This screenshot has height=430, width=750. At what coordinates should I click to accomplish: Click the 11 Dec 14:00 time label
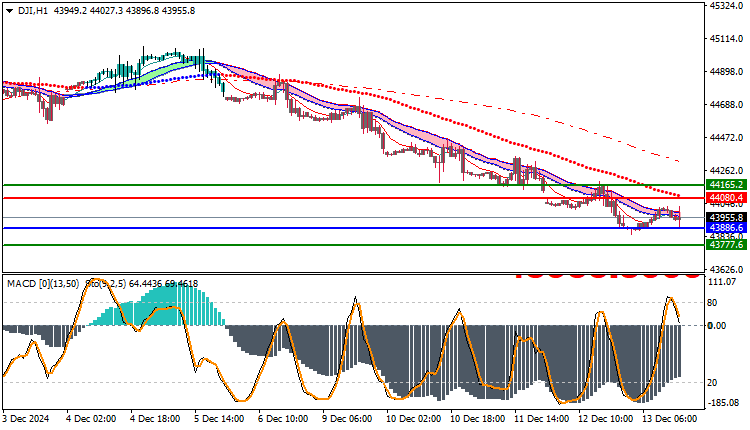click(542, 419)
